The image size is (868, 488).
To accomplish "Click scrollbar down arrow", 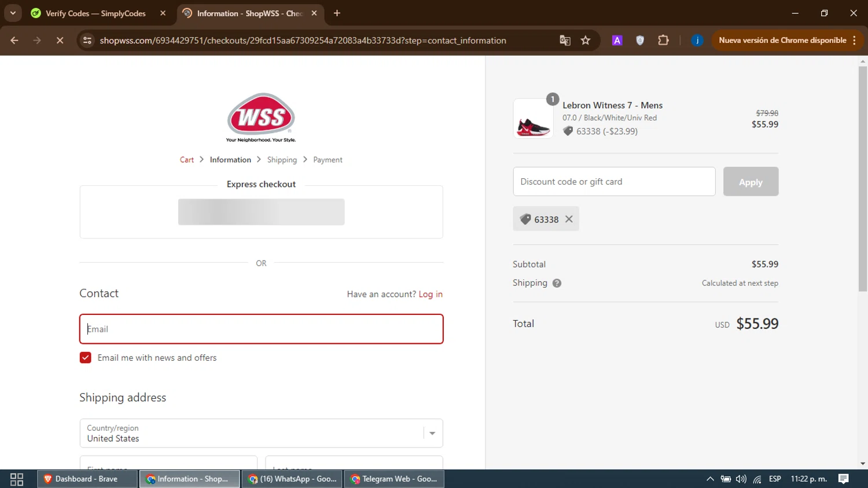I will 863,464.
